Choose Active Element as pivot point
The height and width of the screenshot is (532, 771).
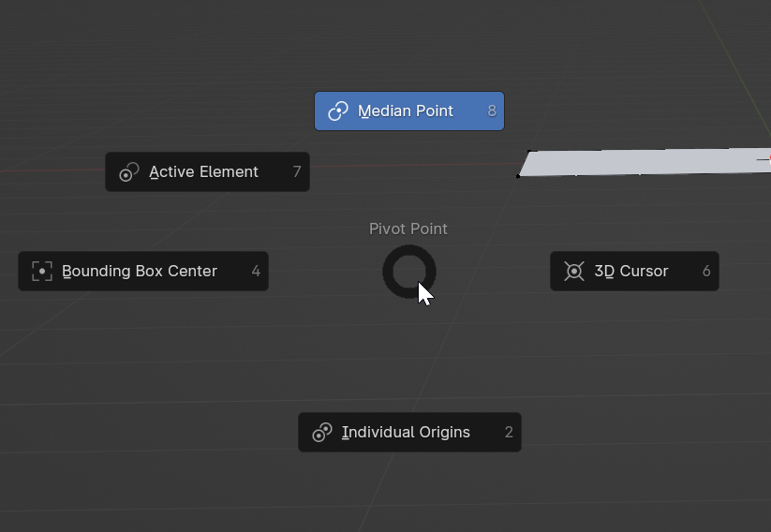pos(204,172)
